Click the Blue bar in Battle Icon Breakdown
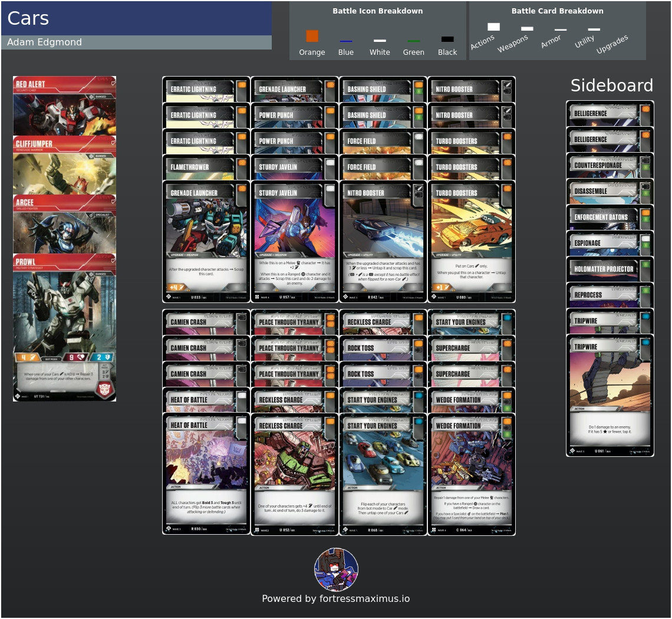Screen dimensions: 672x619 (x=346, y=41)
